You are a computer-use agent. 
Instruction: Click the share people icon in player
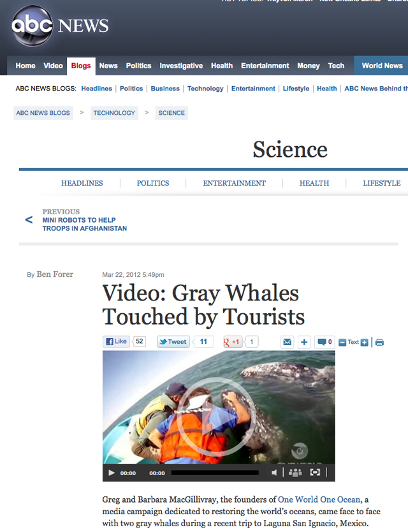(x=295, y=473)
